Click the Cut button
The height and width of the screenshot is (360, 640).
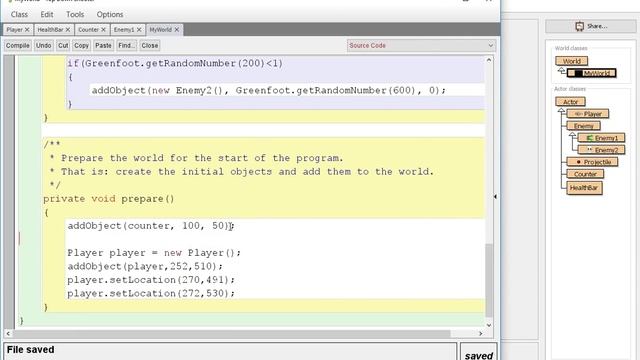tap(63, 45)
